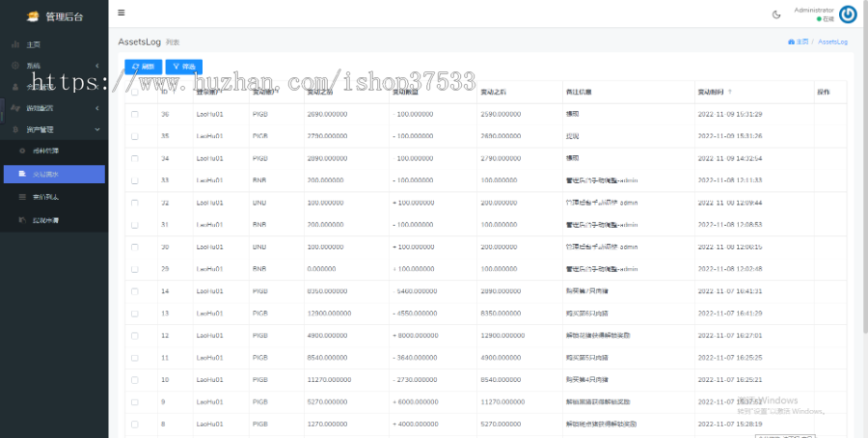
Task: Collapse the 资产管理 menu chevron
Action: coord(97,129)
